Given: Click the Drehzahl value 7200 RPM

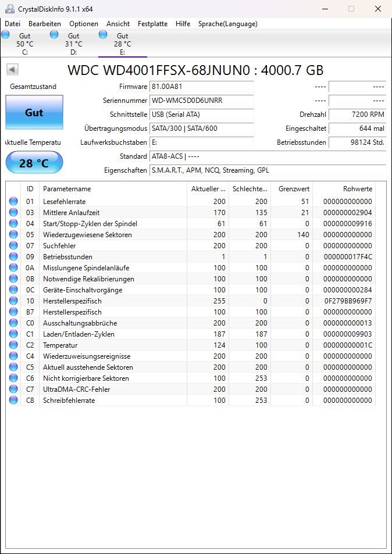Looking at the screenshot, I should pyautogui.click(x=357, y=115).
